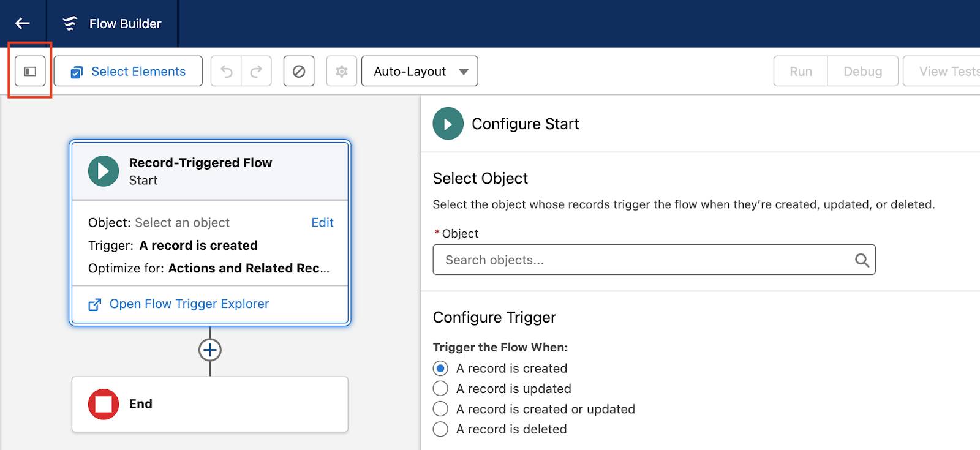Click 'Record-Triggered Flow' title text

[200, 163]
